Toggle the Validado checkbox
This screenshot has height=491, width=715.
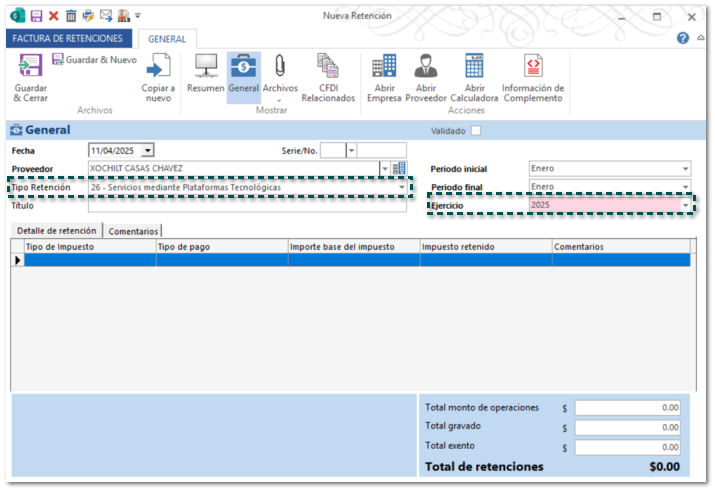point(476,130)
